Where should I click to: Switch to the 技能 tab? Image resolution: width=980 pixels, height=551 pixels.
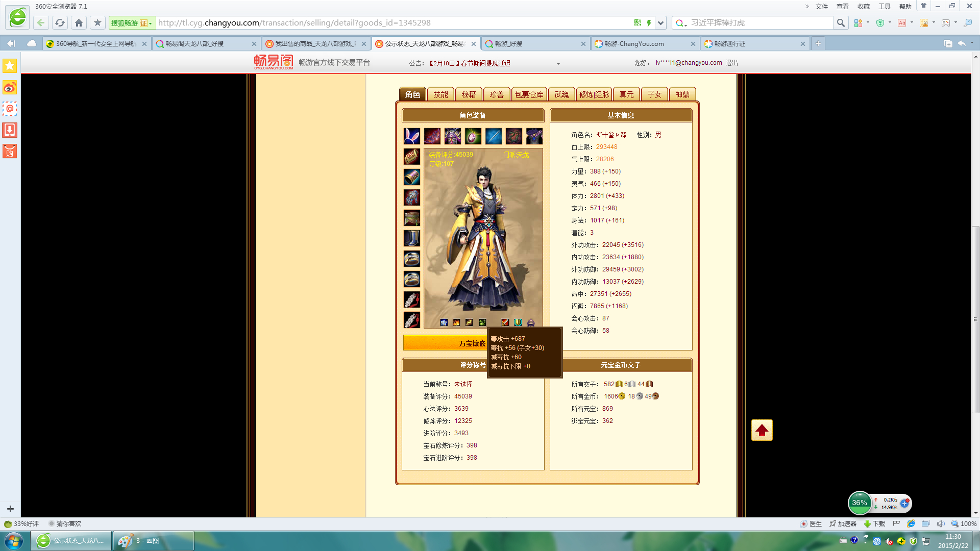[440, 94]
